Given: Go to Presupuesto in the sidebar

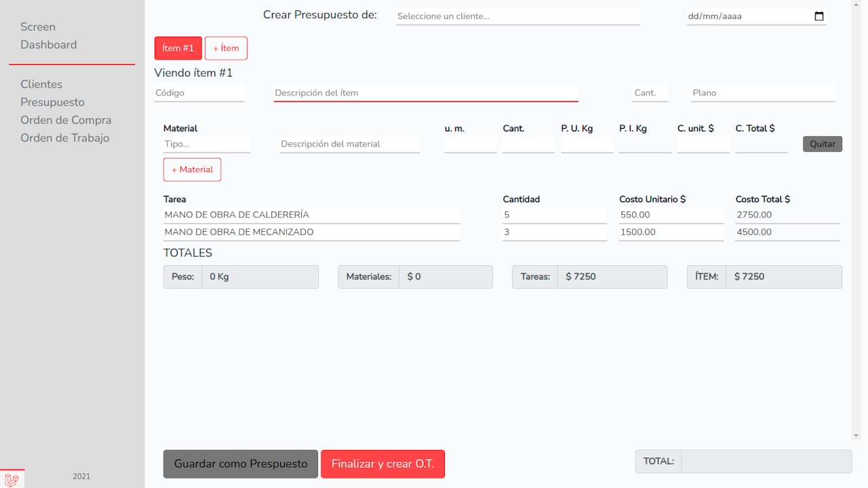Looking at the screenshot, I should [52, 102].
